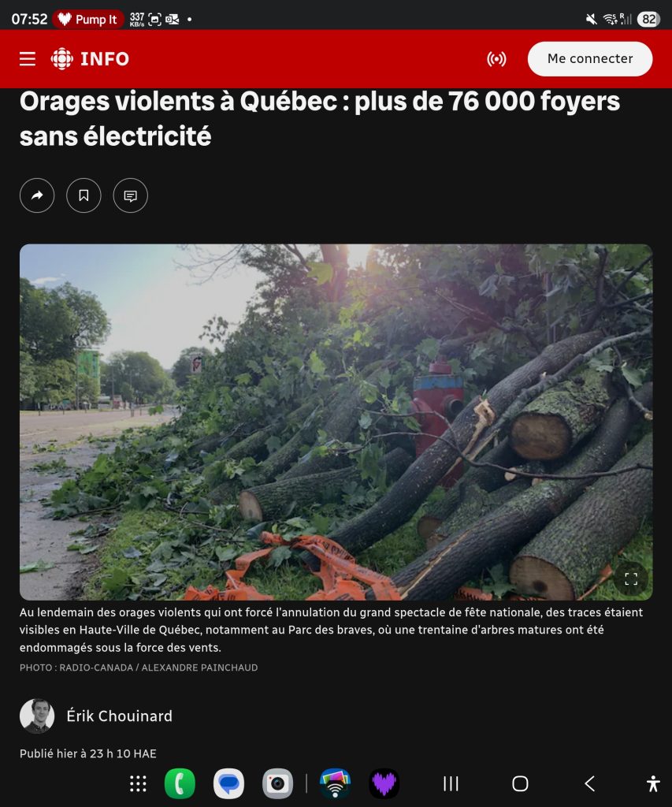Open the app drawer grid icon
The image size is (672, 807).
(138, 784)
